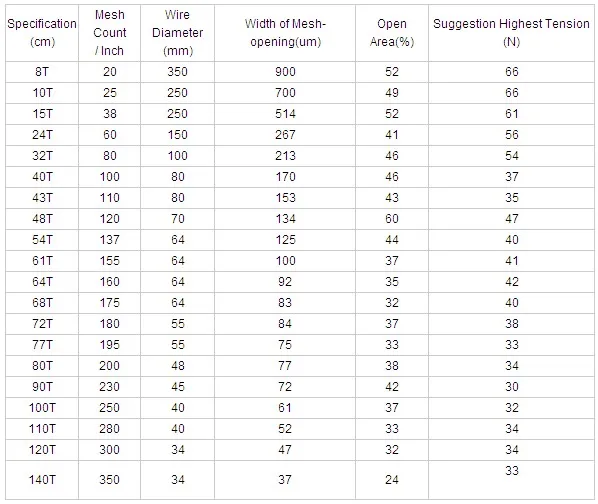This screenshot has width=598, height=504.
Task: Select open area 24 in 140T row
Action: click(392, 480)
